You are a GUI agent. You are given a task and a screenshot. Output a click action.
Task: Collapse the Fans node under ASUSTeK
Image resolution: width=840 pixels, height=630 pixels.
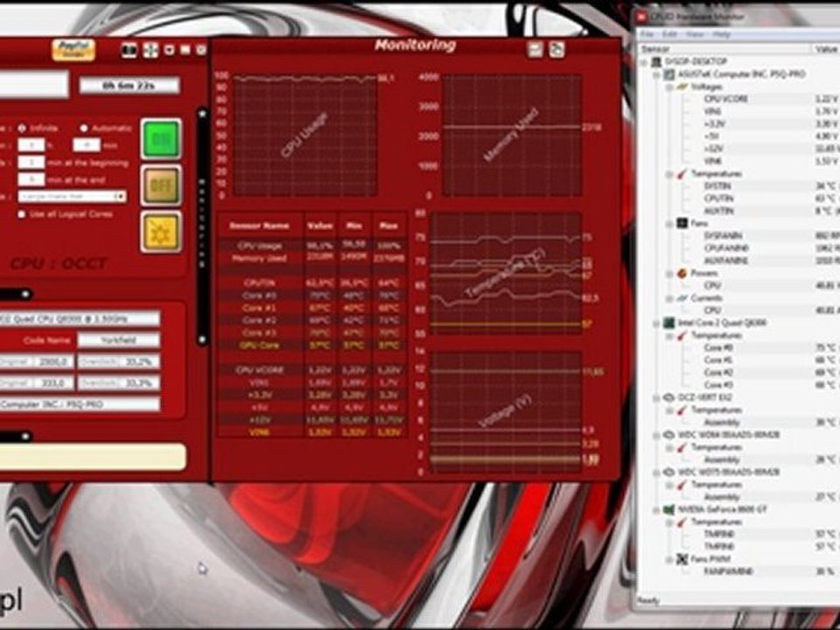click(x=669, y=223)
